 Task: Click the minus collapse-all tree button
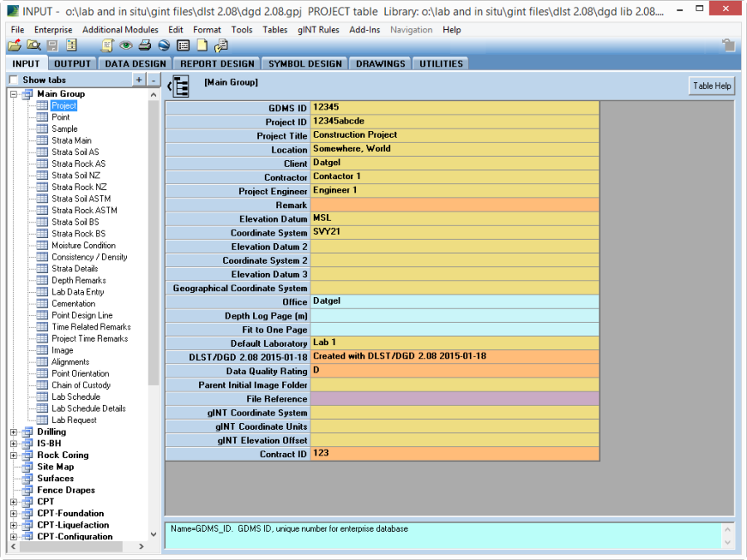click(x=153, y=80)
